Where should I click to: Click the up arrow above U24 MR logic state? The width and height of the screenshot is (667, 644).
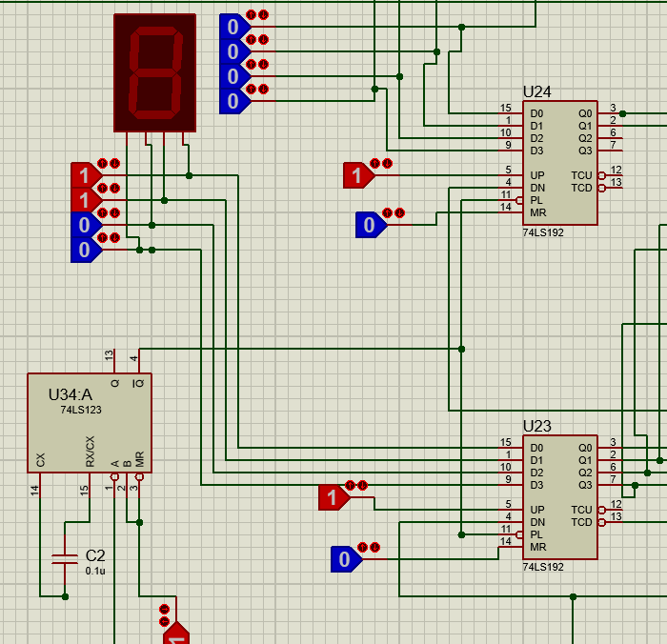(x=387, y=212)
